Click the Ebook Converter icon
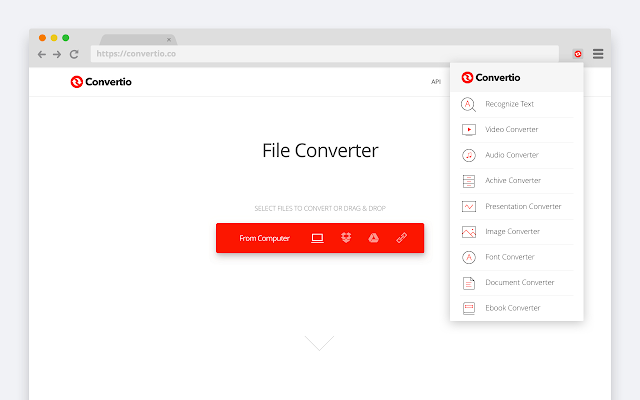 tap(469, 308)
